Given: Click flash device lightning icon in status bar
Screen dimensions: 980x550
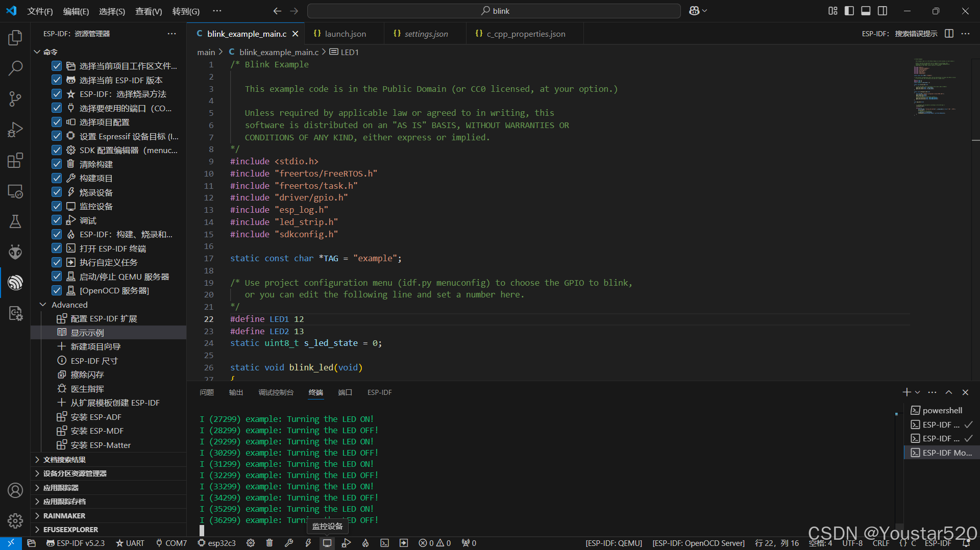Looking at the screenshot, I should click(x=308, y=543).
